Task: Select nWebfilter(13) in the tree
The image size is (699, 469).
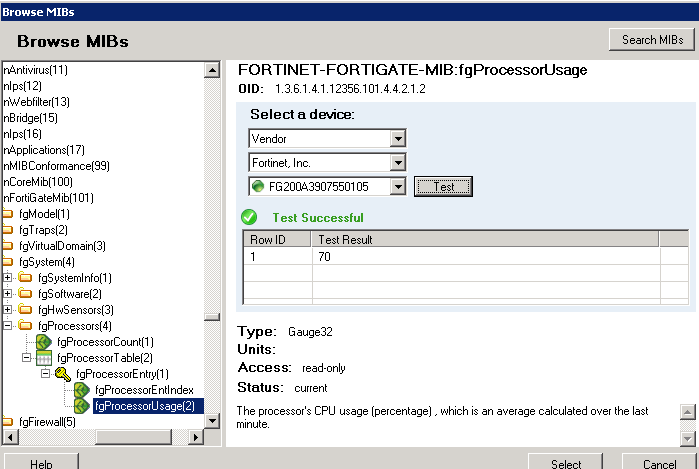Action: [37, 102]
